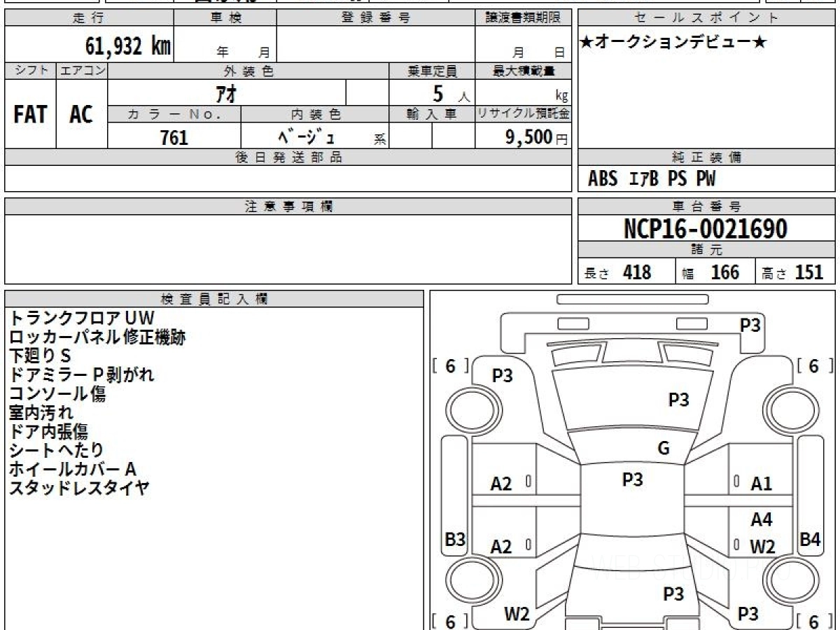Click the 輸入車 header
Viewport: 840px width, 630px height.
[x=432, y=114]
